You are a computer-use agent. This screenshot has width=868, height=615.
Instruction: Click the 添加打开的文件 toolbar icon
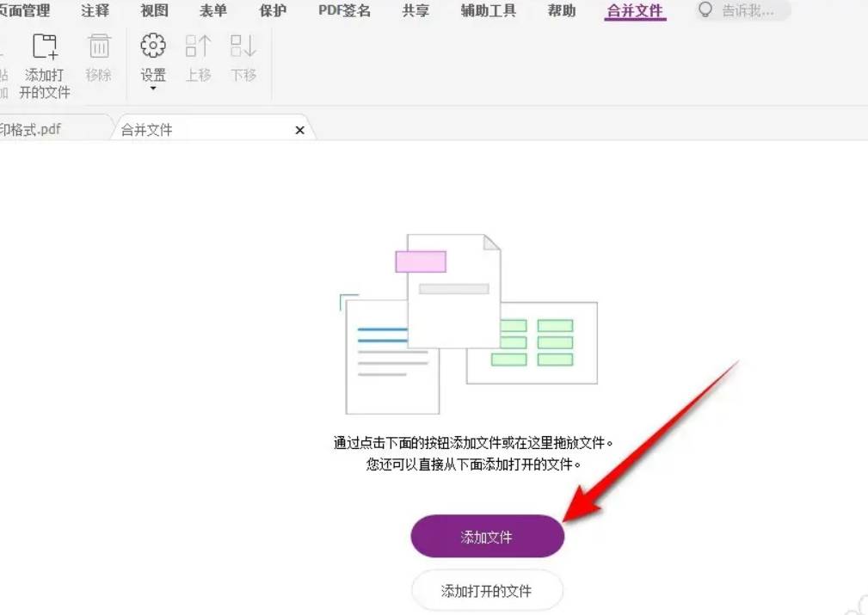pyautogui.click(x=45, y=47)
